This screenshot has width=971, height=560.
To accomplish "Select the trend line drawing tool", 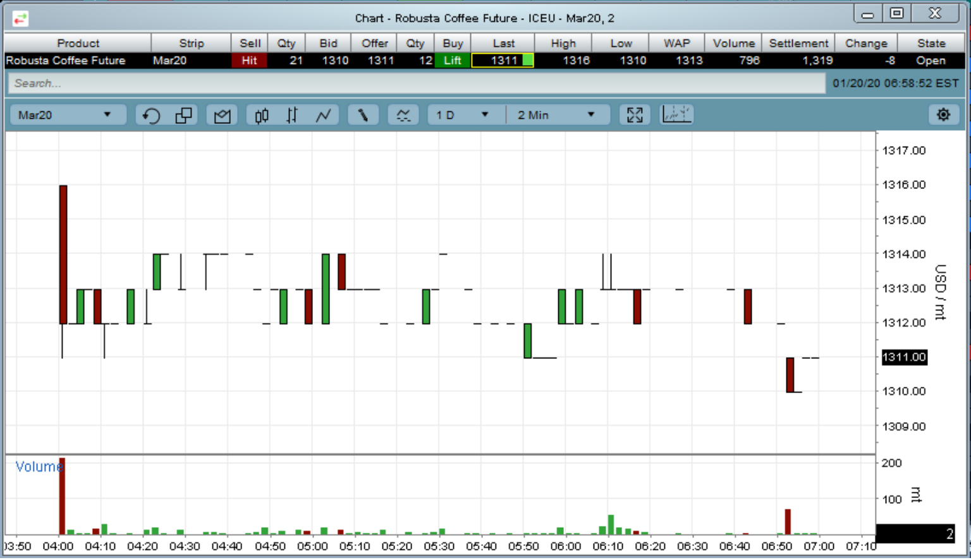I will tap(363, 115).
